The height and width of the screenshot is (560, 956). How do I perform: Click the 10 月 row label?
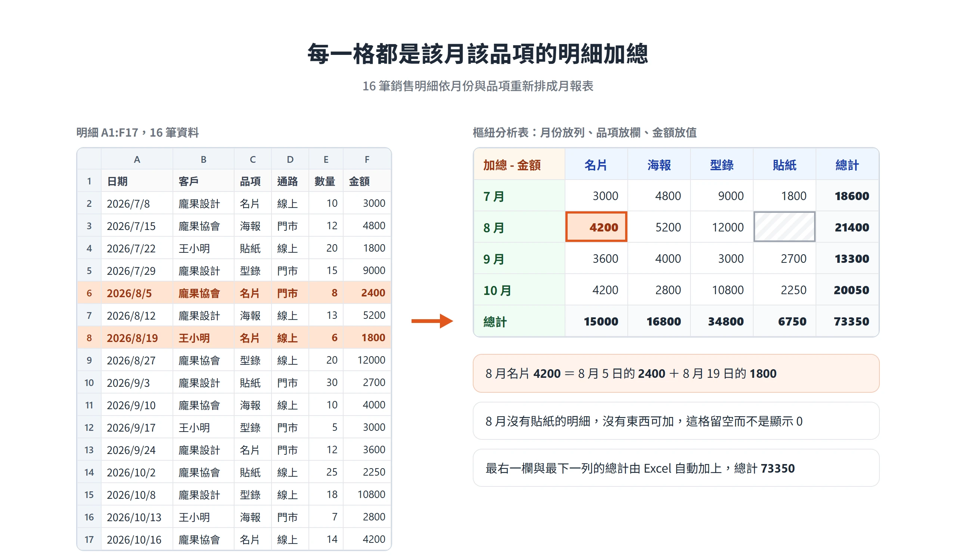pyautogui.click(x=519, y=290)
